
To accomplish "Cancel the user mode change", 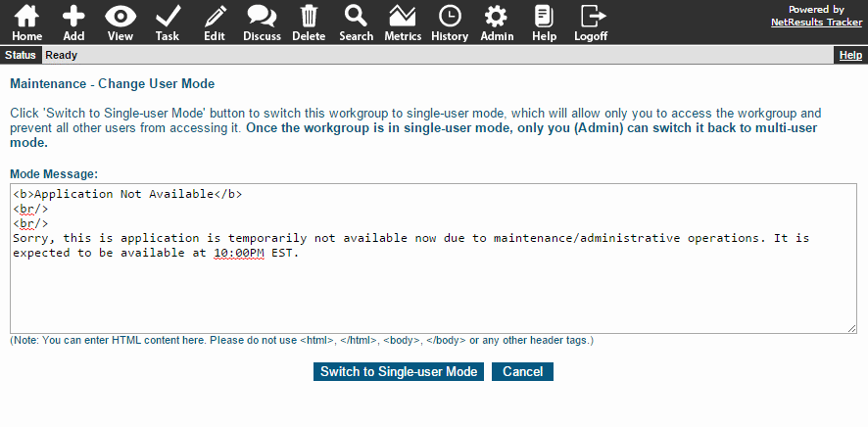I will pos(522,372).
